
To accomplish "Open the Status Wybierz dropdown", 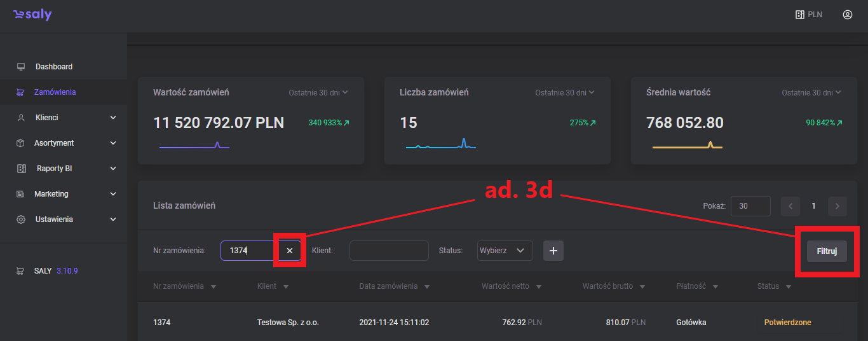I will click(x=505, y=251).
